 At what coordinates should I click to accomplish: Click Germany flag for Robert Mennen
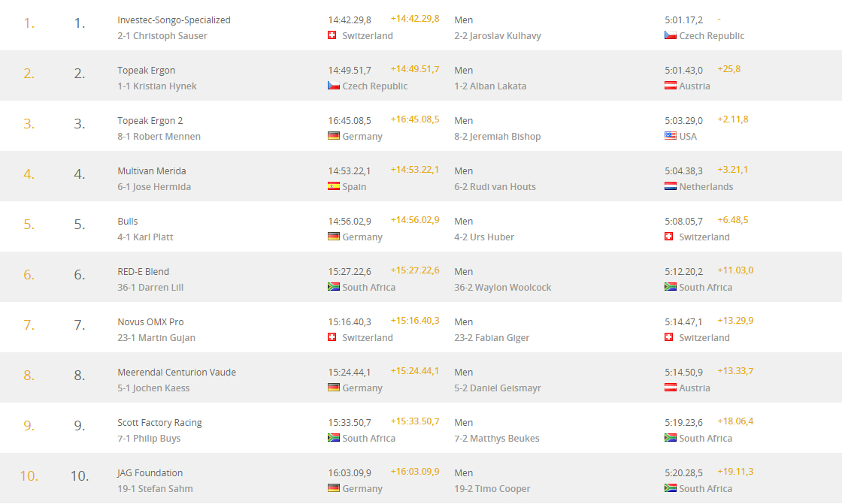(334, 136)
